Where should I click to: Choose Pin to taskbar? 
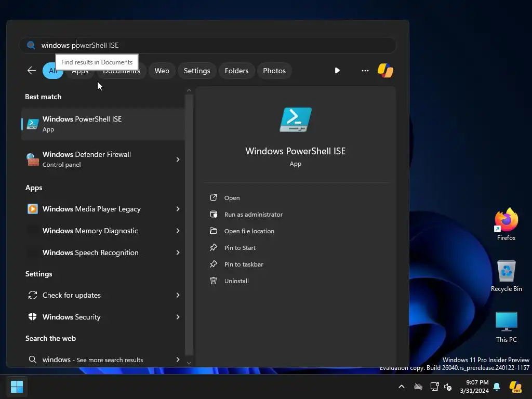coord(244,264)
